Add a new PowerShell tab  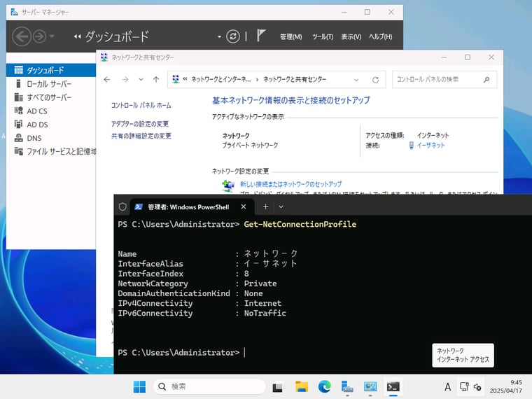265,206
